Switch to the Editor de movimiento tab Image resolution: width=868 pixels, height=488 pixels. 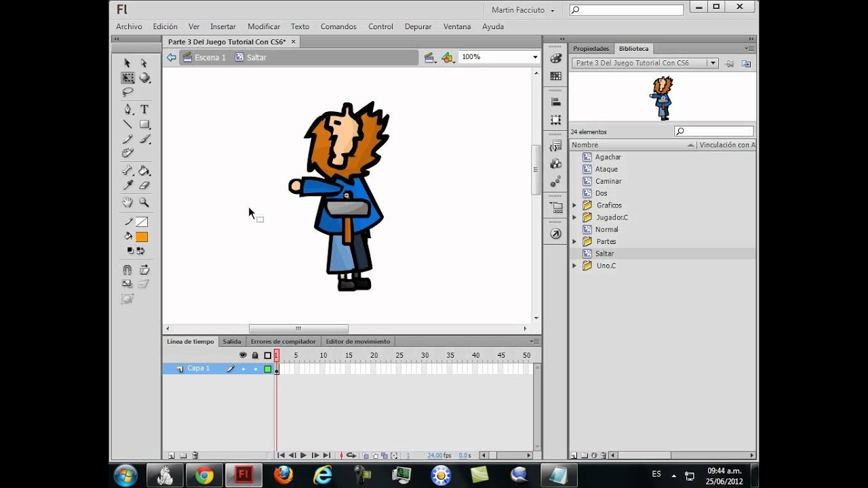point(358,342)
